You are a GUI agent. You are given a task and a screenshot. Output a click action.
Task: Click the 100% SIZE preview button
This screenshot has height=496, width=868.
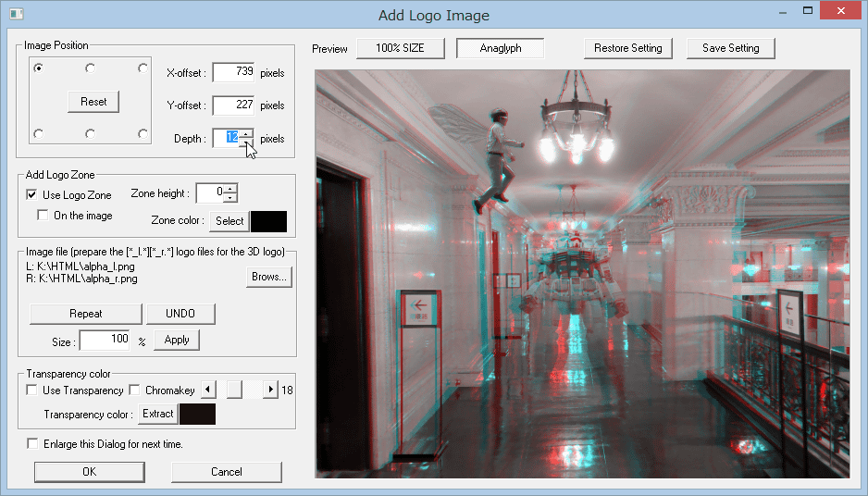point(401,48)
